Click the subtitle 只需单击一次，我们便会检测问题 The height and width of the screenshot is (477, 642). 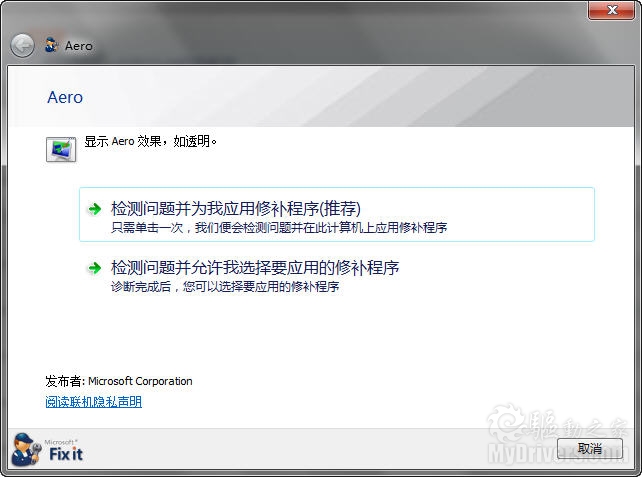click(x=279, y=228)
